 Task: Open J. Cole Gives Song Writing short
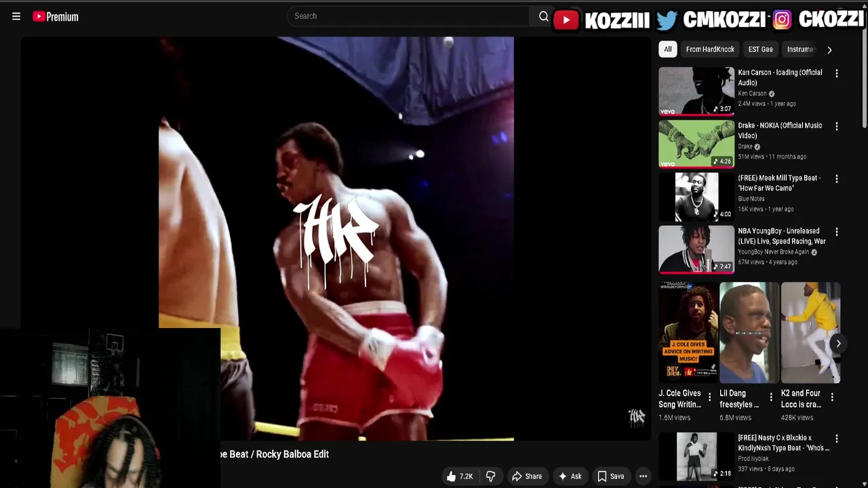(688, 333)
